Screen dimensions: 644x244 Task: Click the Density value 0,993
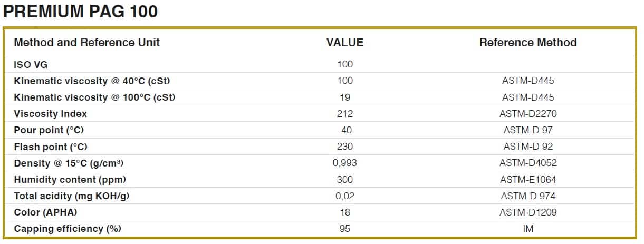coord(345,163)
